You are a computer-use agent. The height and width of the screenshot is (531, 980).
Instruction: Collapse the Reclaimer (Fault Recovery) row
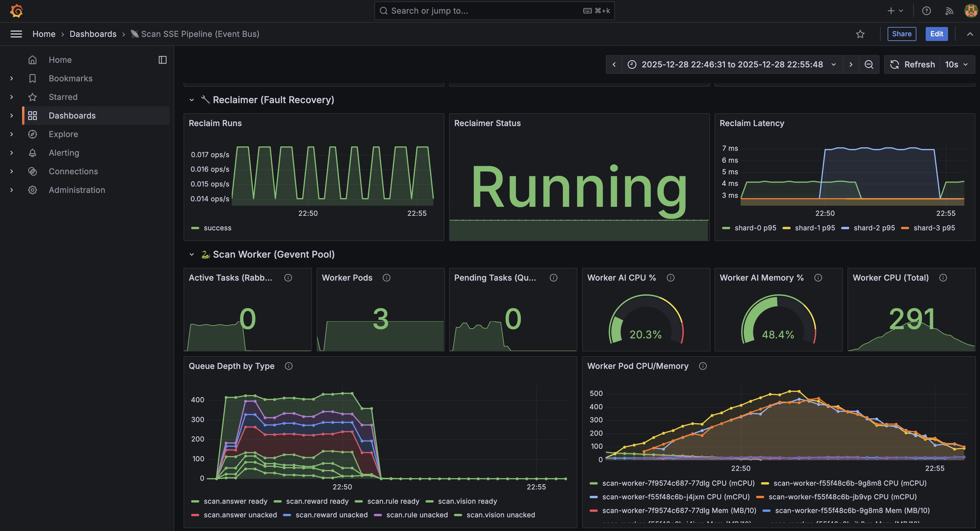(x=192, y=100)
